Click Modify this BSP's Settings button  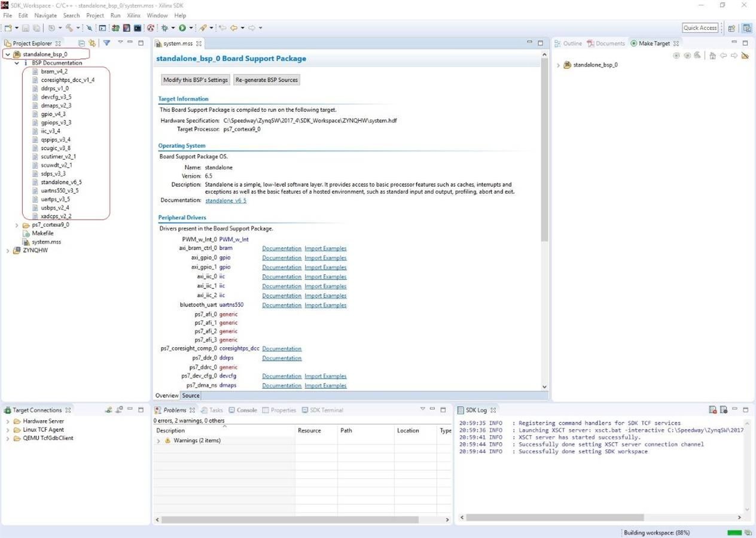click(x=196, y=80)
